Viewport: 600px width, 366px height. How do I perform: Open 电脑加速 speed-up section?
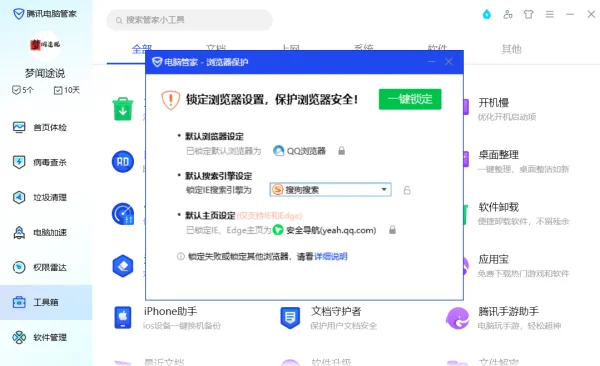46,232
